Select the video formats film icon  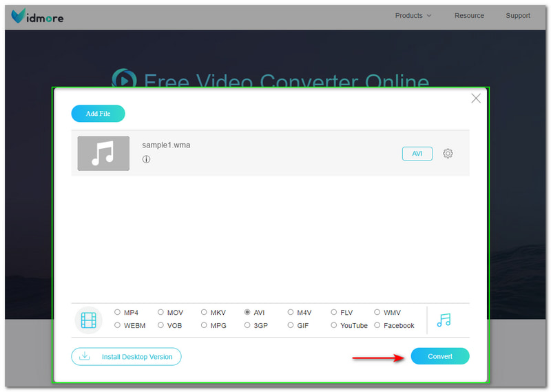pos(88,320)
